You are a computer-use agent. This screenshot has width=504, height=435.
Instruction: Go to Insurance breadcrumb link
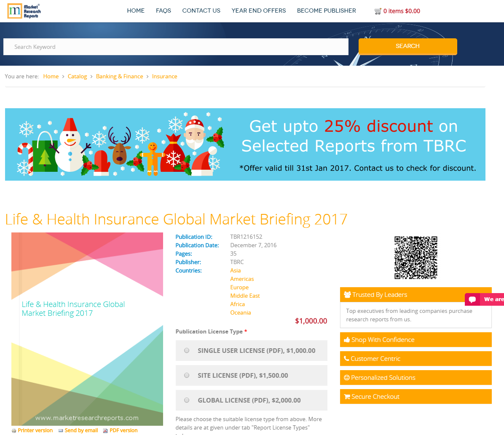[x=164, y=77]
